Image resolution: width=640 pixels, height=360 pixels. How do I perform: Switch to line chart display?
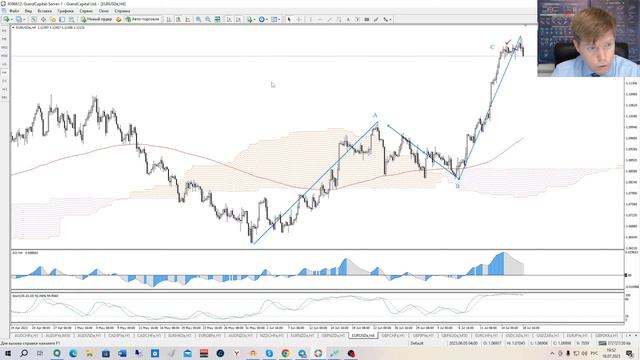[x=187, y=19]
